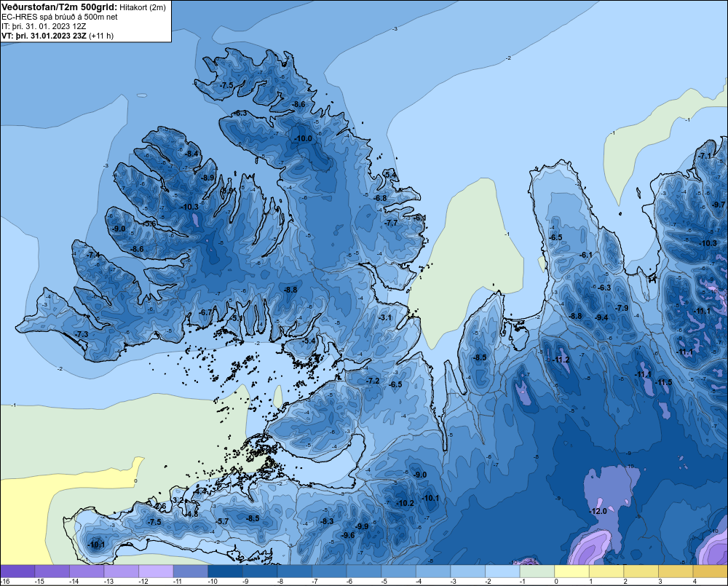This screenshot has width=728, height=586.
Task: Click the valid time line 'VT: þri. 31.01.2023 23Z'
Action: (44, 36)
